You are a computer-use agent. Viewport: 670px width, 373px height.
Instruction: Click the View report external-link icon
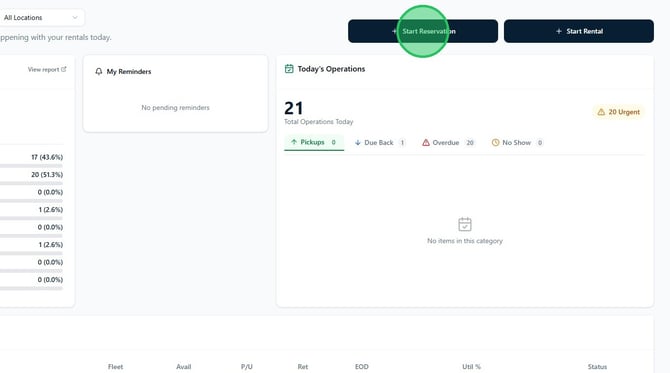point(64,69)
